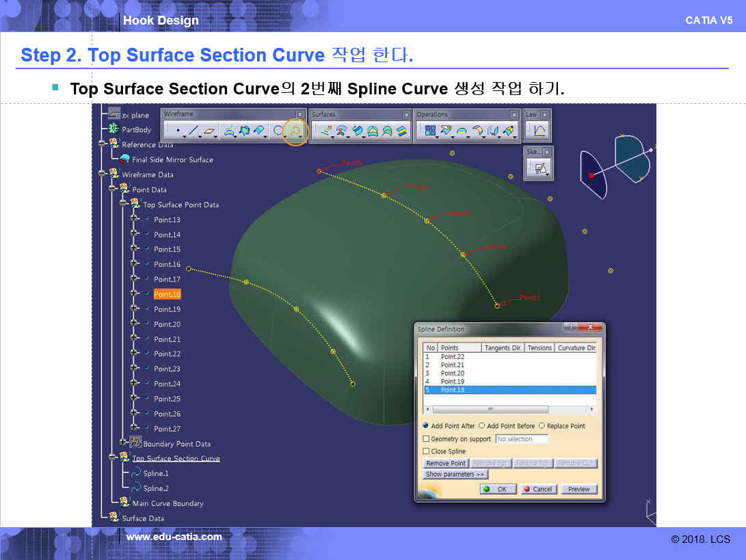
Task: Click the Point tool icon
Action: tap(178, 130)
